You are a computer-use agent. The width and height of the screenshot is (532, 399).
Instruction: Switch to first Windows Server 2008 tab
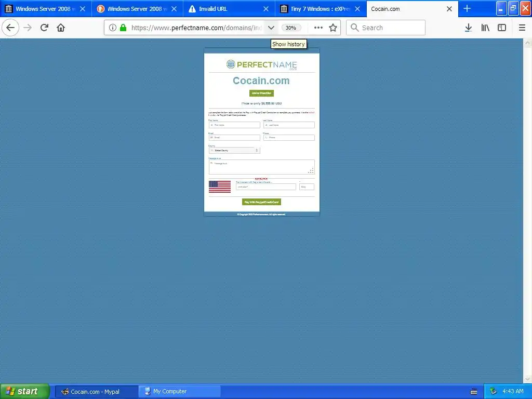pyautogui.click(x=46, y=9)
